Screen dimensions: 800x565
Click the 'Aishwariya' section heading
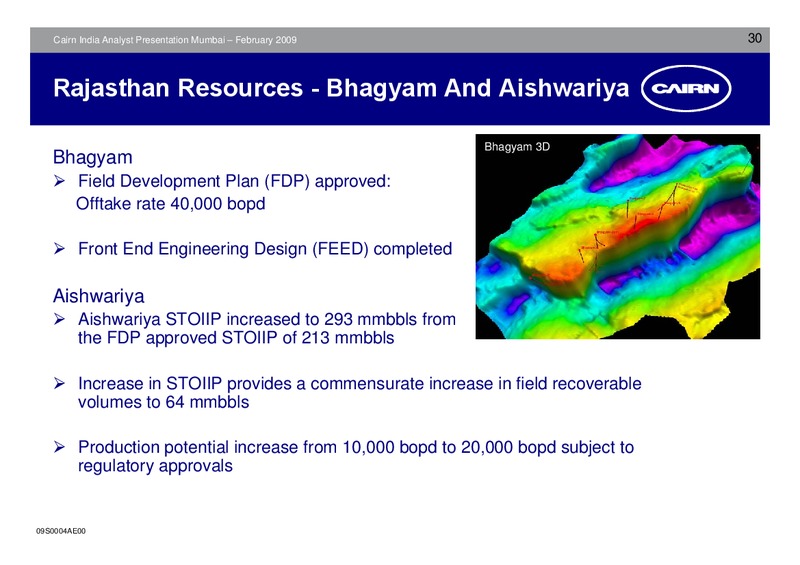(98, 296)
